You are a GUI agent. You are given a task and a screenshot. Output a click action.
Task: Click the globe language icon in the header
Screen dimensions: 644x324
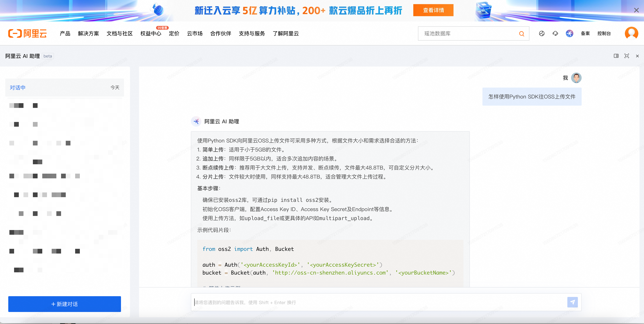(x=541, y=33)
